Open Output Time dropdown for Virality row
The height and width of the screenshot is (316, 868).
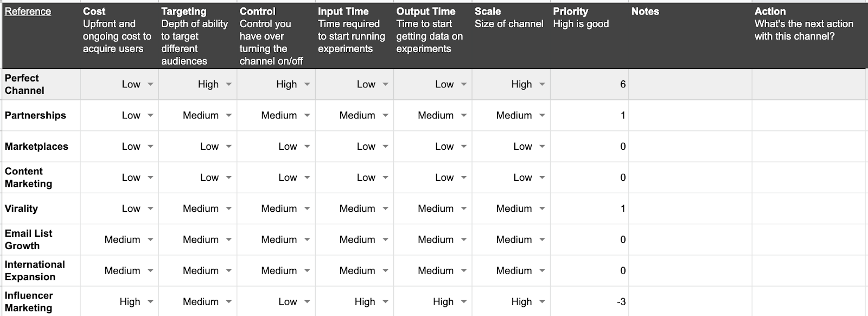[x=464, y=208]
